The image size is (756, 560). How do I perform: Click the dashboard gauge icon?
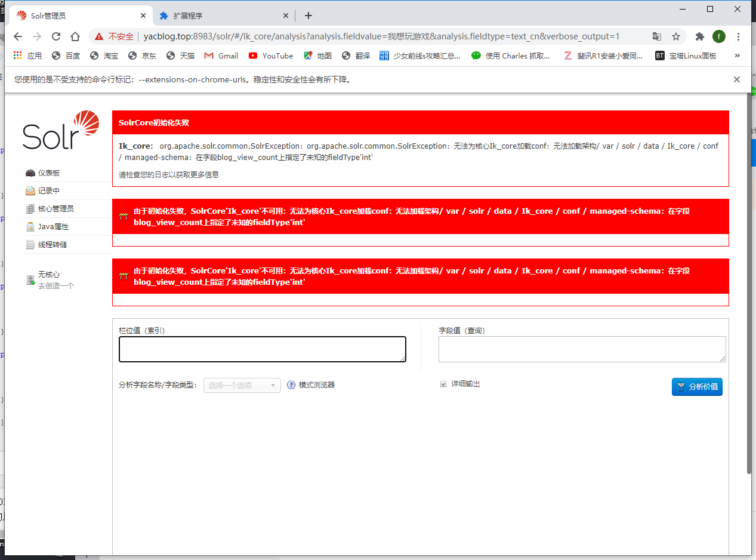30,173
